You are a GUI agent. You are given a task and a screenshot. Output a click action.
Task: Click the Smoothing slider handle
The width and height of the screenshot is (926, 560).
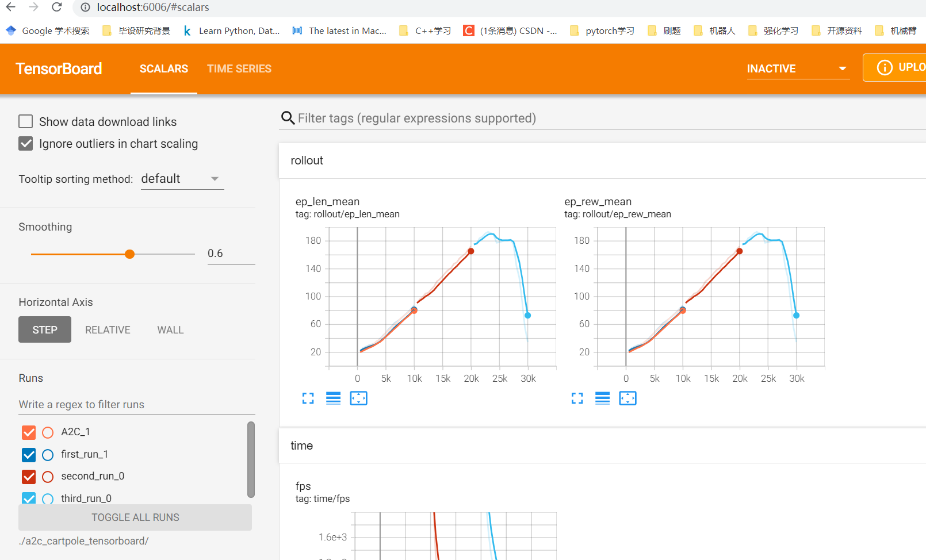coord(130,254)
